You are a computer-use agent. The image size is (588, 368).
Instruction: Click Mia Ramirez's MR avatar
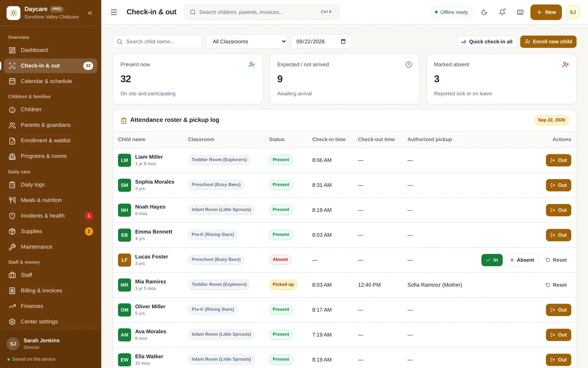click(x=125, y=285)
